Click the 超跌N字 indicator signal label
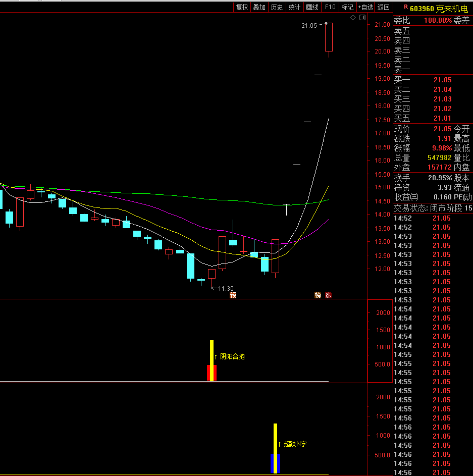This screenshot has width=473, height=476. point(295,444)
